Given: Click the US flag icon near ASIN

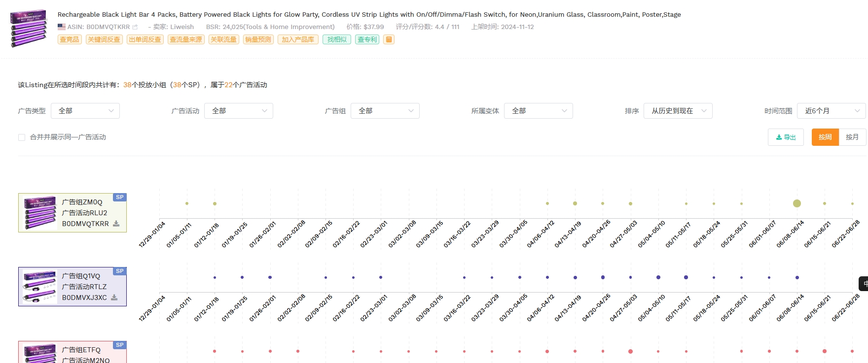Looking at the screenshot, I should coord(62,27).
